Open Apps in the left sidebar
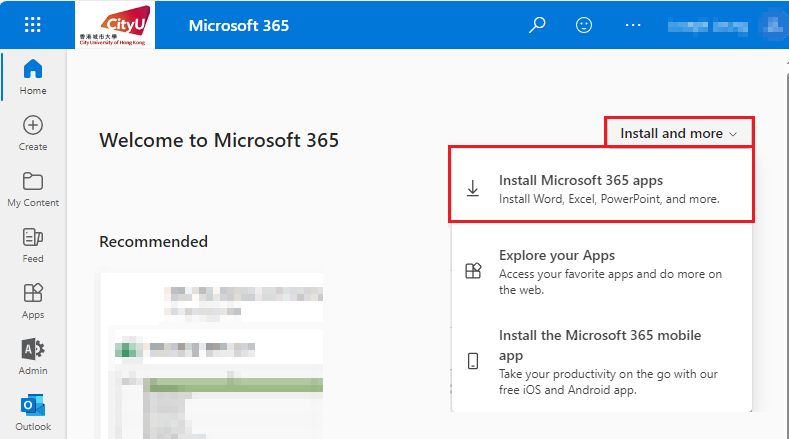Viewport: 789px width, 439px height. pyautogui.click(x=33, y=301)
